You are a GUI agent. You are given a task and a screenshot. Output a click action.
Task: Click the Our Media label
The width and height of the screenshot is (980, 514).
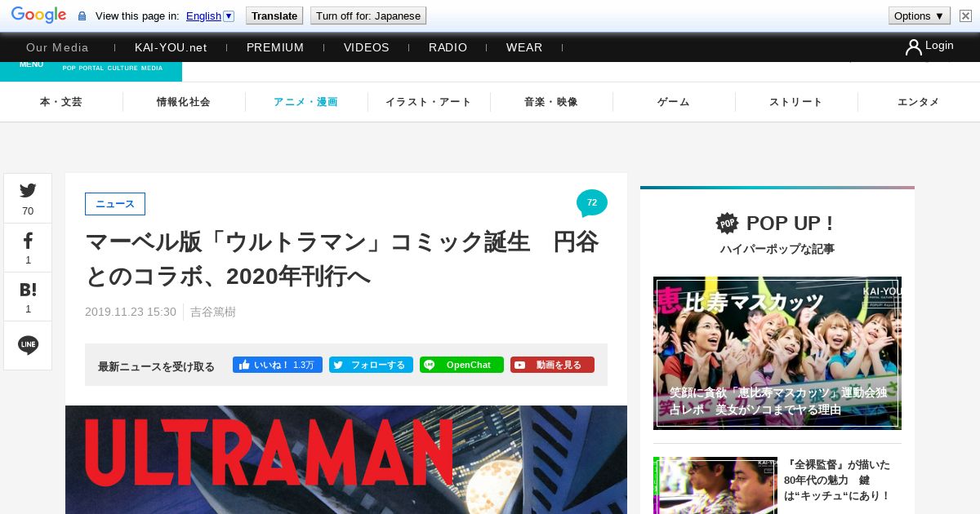pos(57,47)
